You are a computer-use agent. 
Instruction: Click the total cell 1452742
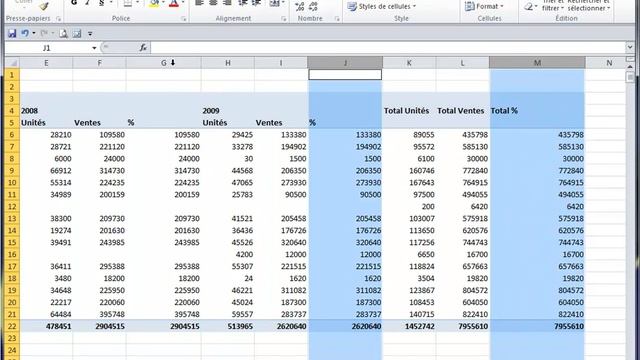pyautogui.click(x=409, y=326)
